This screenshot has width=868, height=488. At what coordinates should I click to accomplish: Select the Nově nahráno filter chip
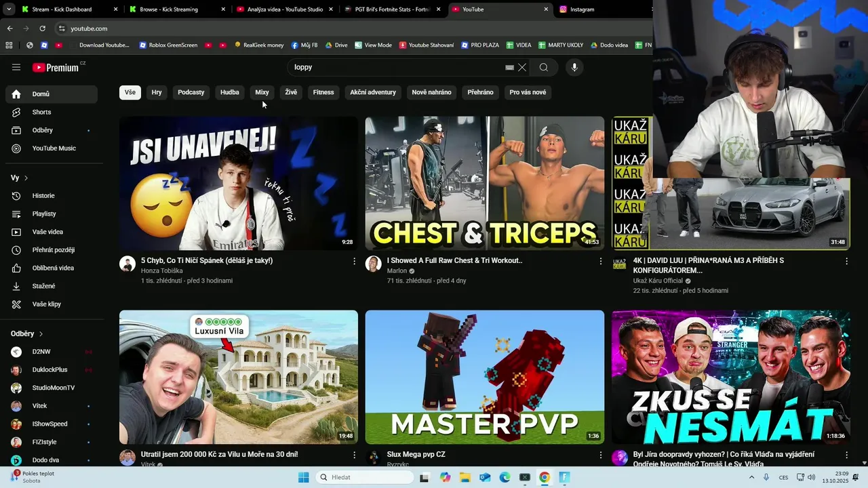[x=432, y=92]
